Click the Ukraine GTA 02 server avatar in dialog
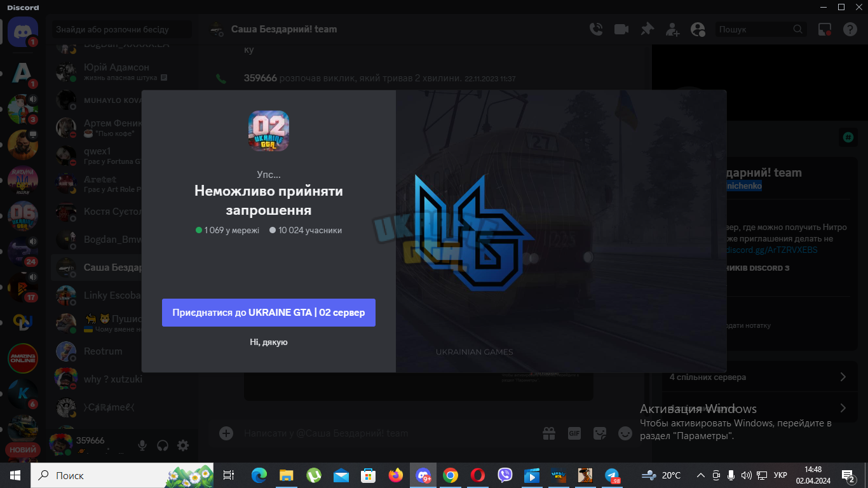 coord(269,131)
